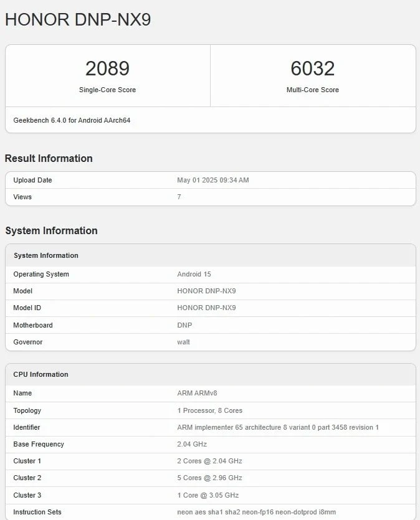The height and width of the screenshot is (520, 420).
Task: Click the large System Information section heading
Action: pos(52,231)
